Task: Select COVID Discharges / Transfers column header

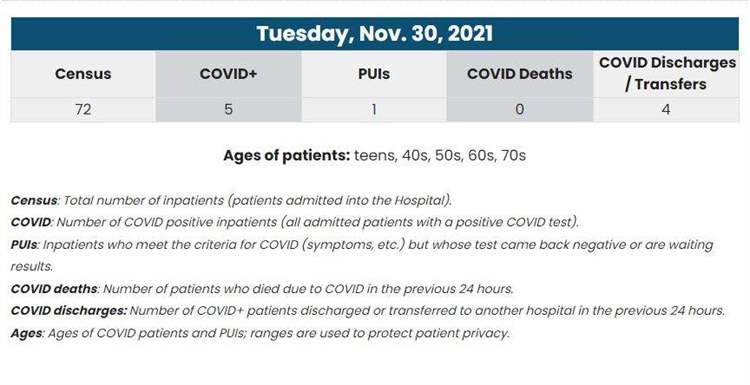Action: pos(666,74)
